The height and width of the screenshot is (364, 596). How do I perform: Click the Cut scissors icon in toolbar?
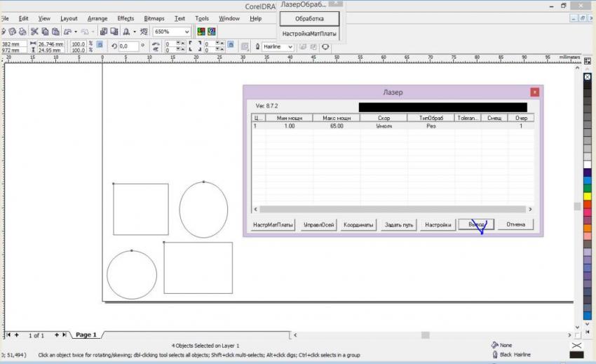click(34, 32)
